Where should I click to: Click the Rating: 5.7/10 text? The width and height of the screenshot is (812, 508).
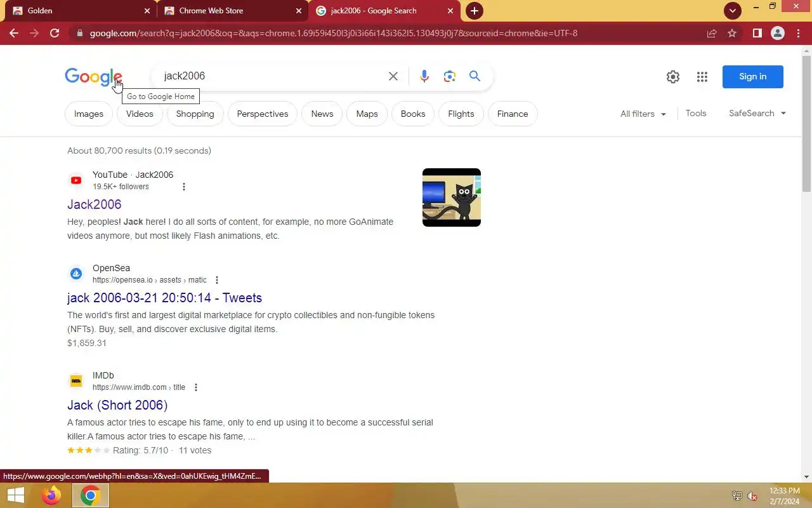tap(140, 450)
